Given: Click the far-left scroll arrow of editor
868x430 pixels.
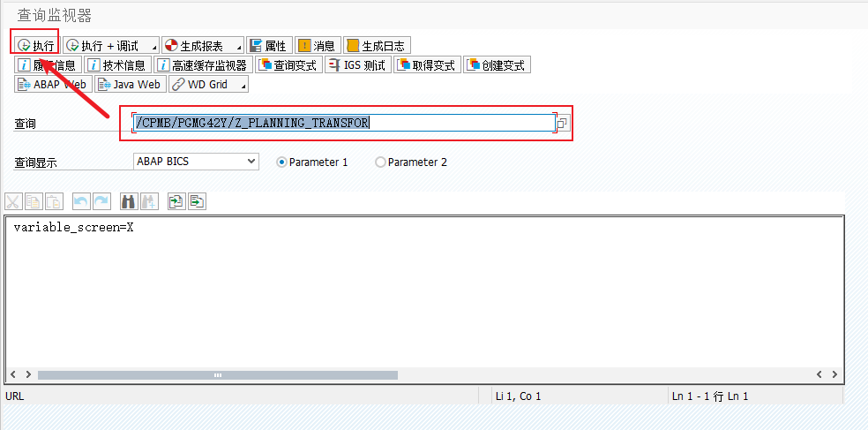Looking at the screenshot, I should tap(13, 374).
